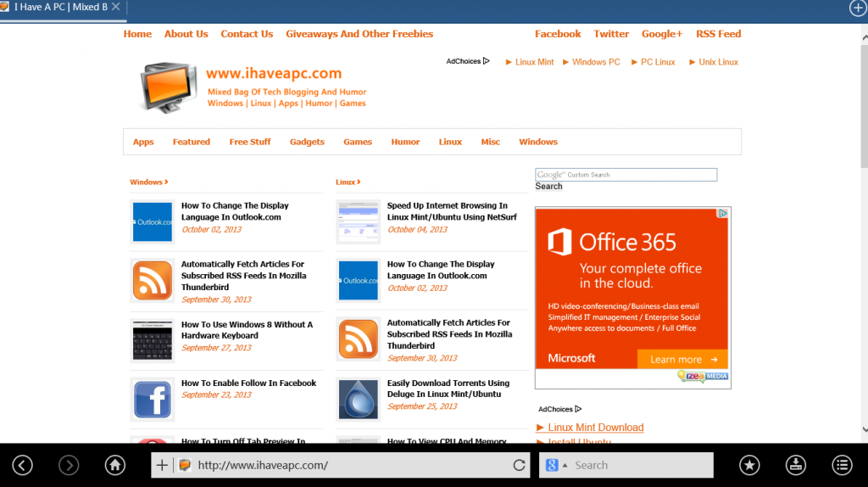The image size is (868, 487).
Task: Open Speed Up Internet Browsing NetSurf article
Action: (x=452, y=211)
